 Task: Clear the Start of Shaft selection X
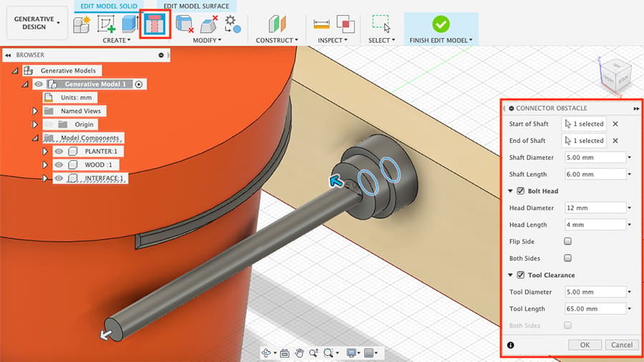tap(615, 124)
